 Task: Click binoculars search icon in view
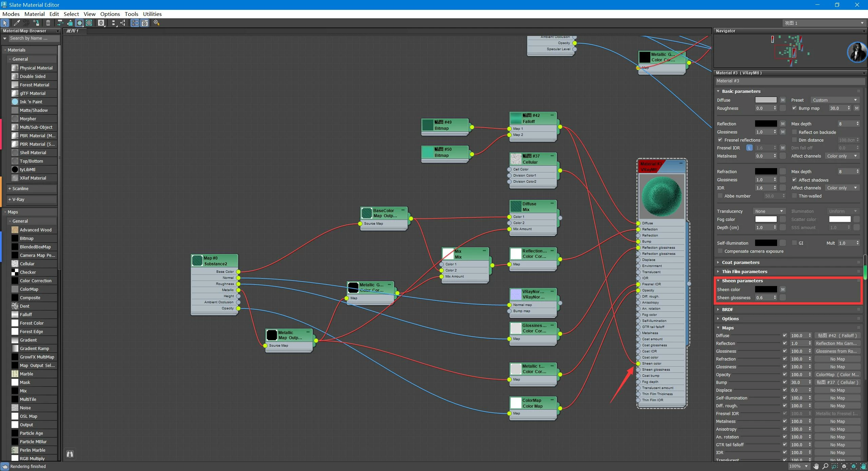pyautogui.click(x=70, y=454)
